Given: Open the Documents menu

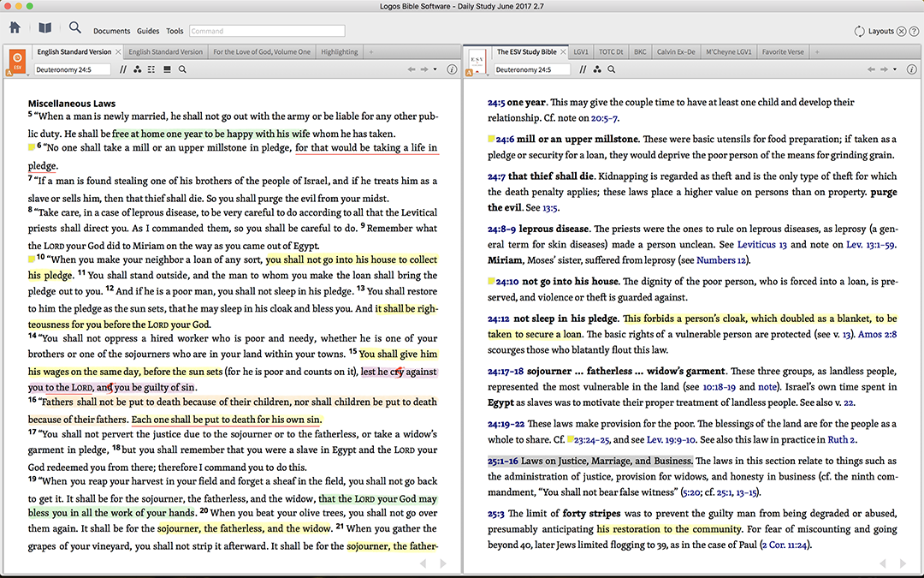Looking at the screenshot, I should tap(111, 32).
